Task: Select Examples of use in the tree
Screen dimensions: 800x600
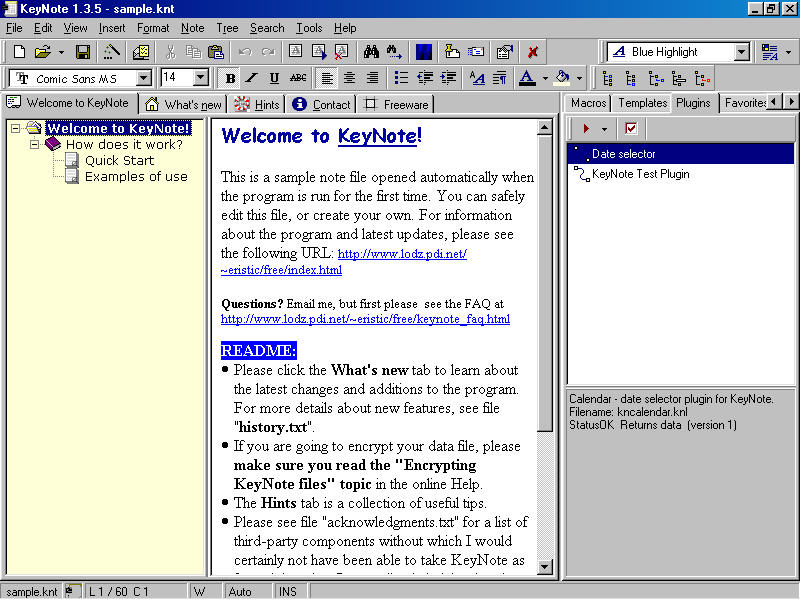Action: coord(136,177)
